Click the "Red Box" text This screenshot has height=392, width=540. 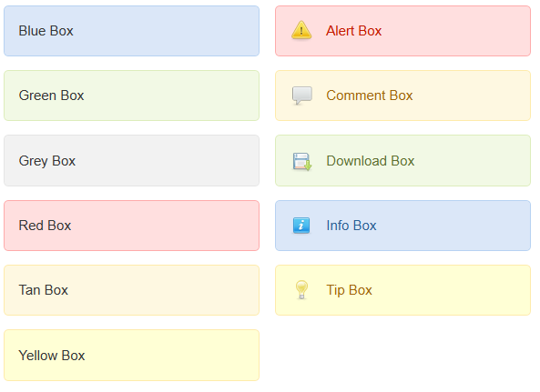coord(45,226)
